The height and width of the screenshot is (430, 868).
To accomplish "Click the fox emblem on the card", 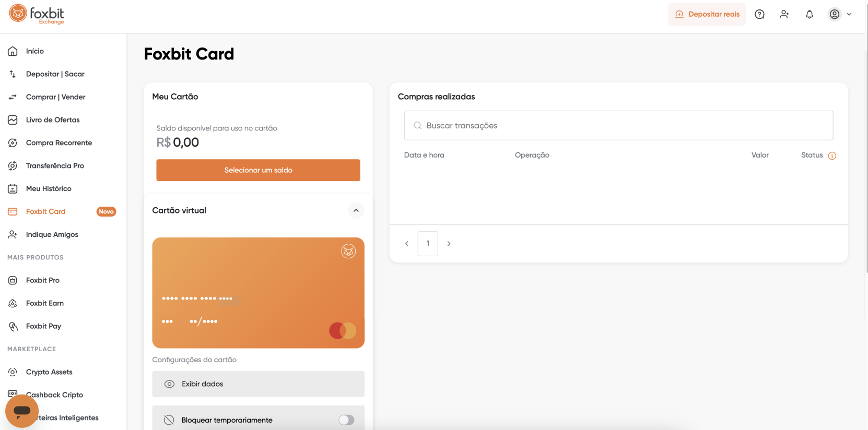I will pyautogui.click(x=348, y=252).
